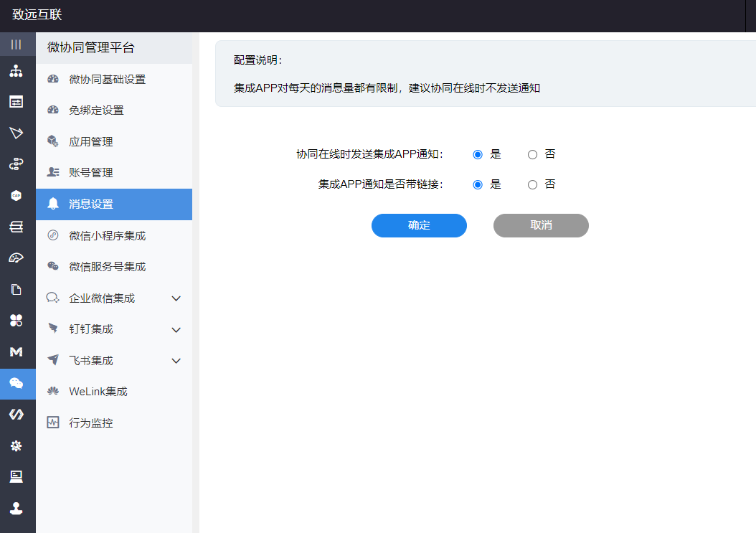Click the mini program icon beside 微信小程序集成
756x533 pixels.
pos(53,235)
